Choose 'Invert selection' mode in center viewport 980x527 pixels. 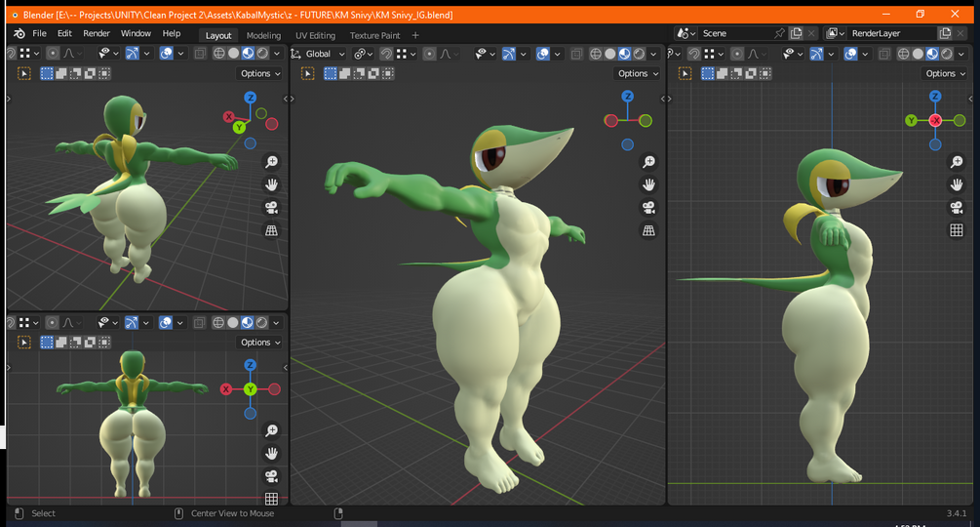[x=373, y=74]
